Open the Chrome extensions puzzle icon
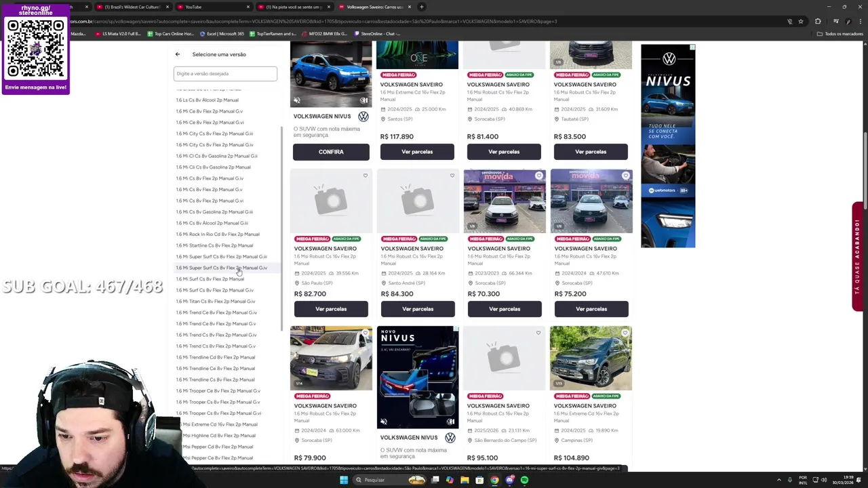The image size is (868, 488). [x=818, y=21]
